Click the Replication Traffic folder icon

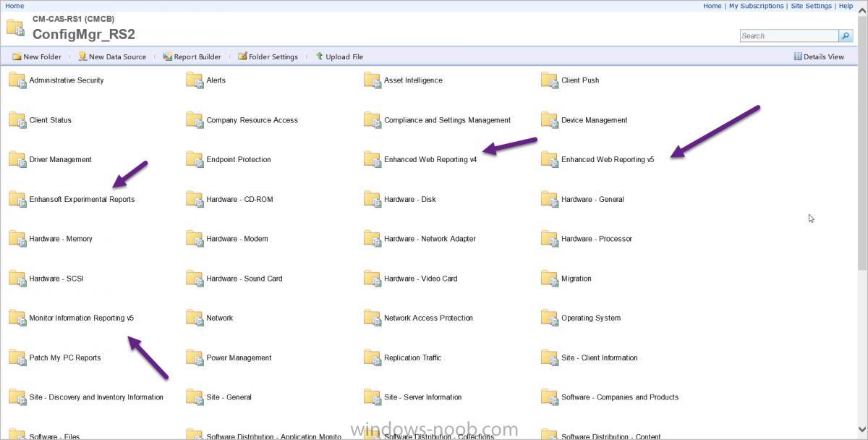point(373,357)
